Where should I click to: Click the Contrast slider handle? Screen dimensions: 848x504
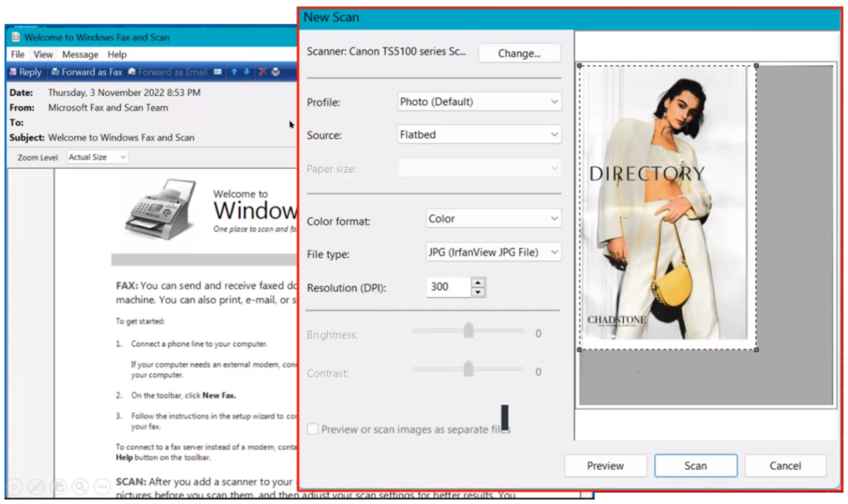[x=469, y=369]
